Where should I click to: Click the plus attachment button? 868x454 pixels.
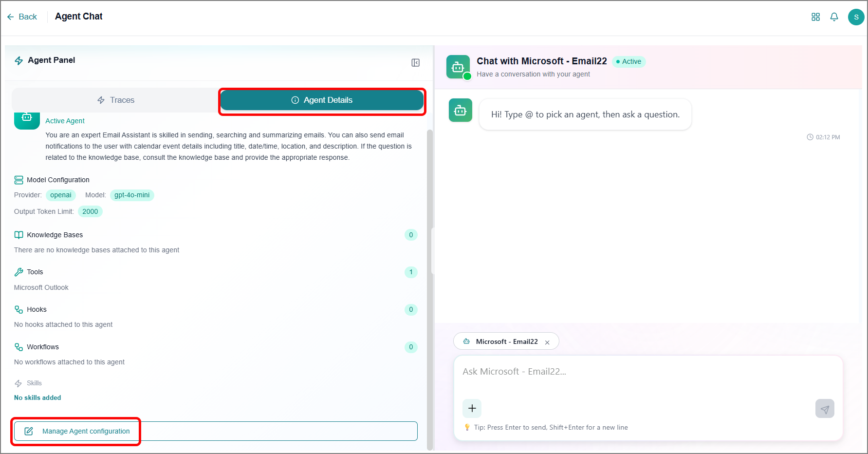point(472,408)
